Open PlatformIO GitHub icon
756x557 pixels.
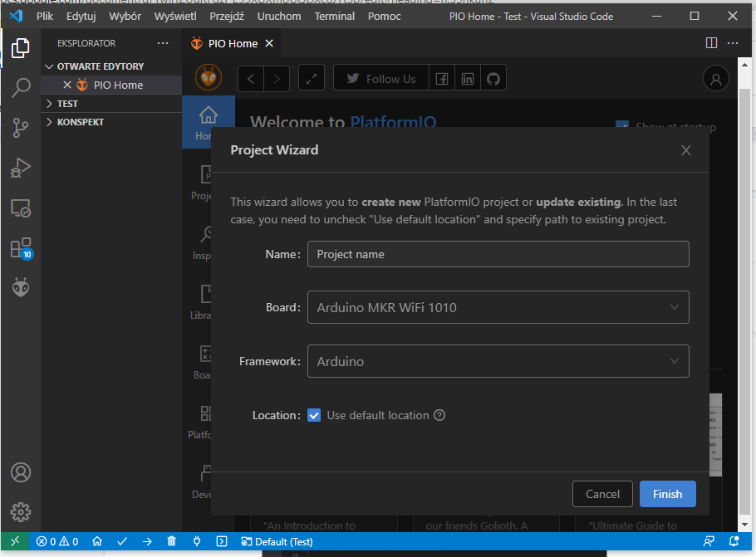[493, 79]
